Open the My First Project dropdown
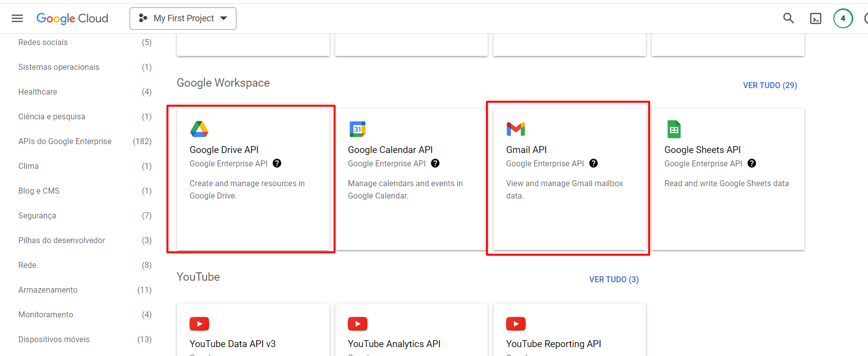This screenshot has width=868, height=356. 183,18
